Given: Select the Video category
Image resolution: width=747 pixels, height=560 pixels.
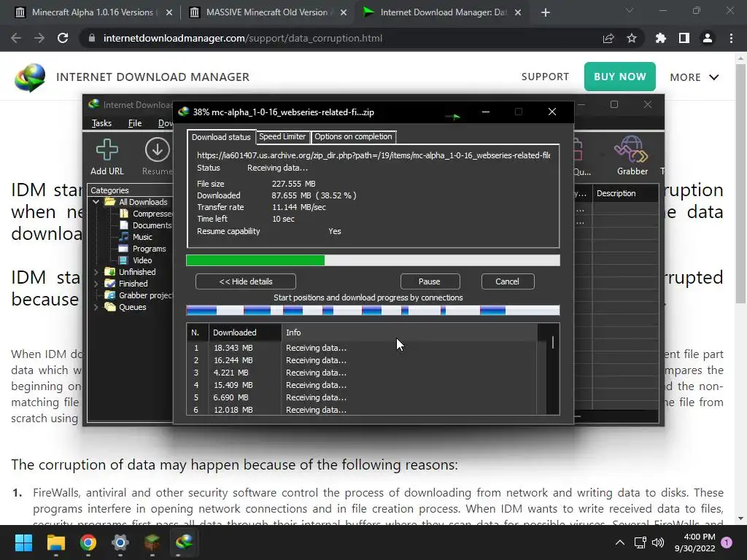Looking at the screenshot, I should pyautogui.click(x=136, y=260).
